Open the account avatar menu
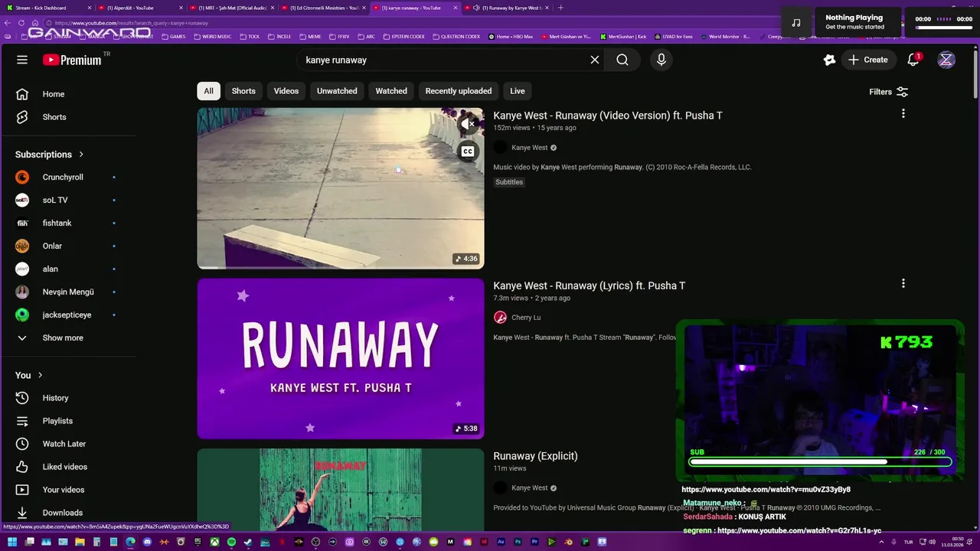Screen dimensions: 980x551 click(946, 60)
